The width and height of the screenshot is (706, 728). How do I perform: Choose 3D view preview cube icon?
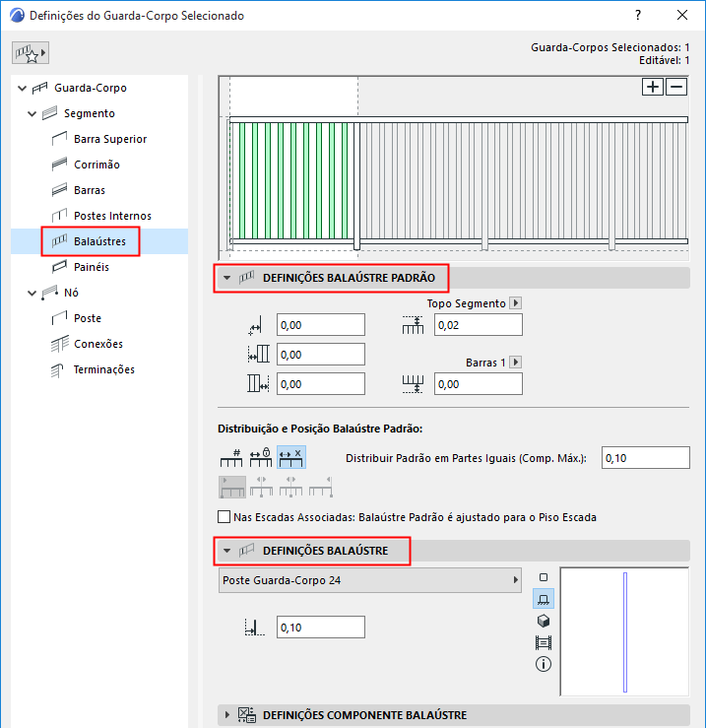(x=544, y=621)
